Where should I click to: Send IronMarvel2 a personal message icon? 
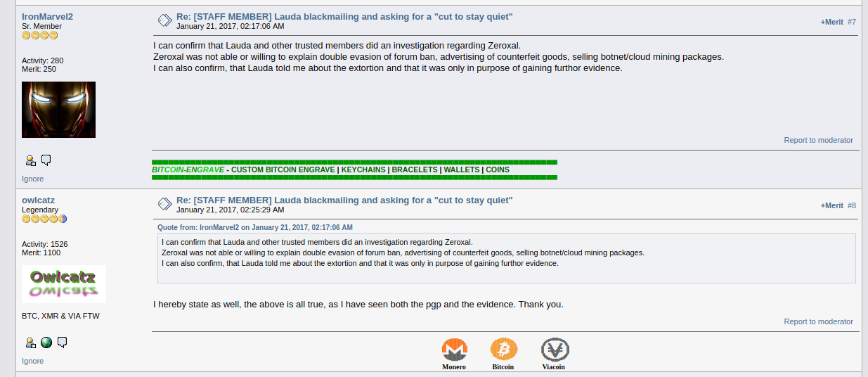[x=46, y=160]
